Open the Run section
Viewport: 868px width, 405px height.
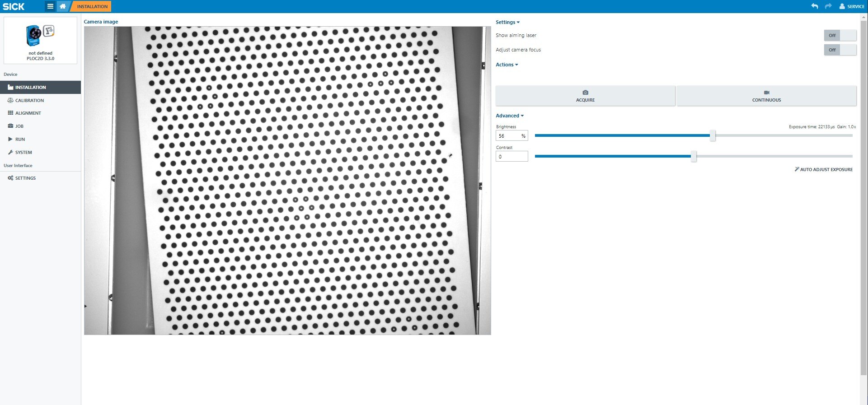(x=20, y=140)
